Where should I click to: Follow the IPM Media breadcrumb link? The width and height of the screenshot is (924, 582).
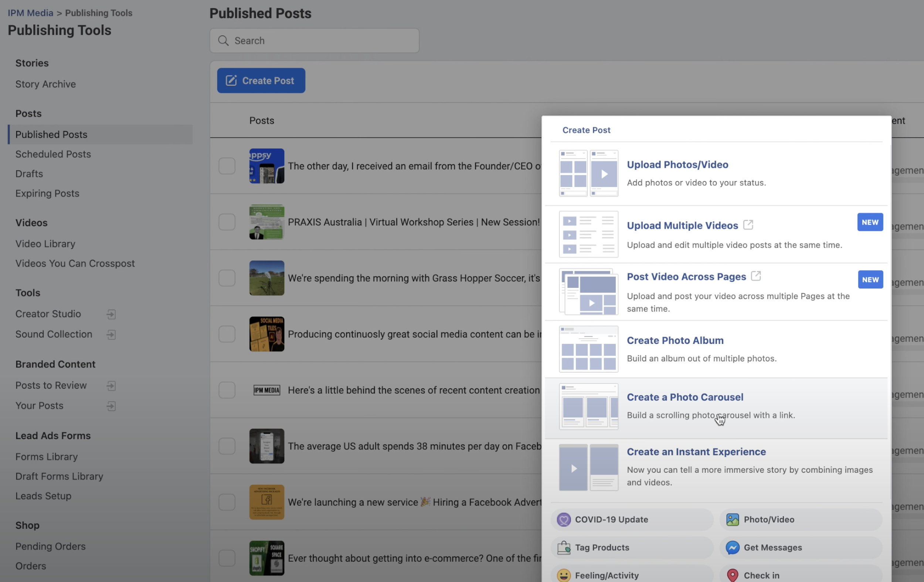coord(30,13)
